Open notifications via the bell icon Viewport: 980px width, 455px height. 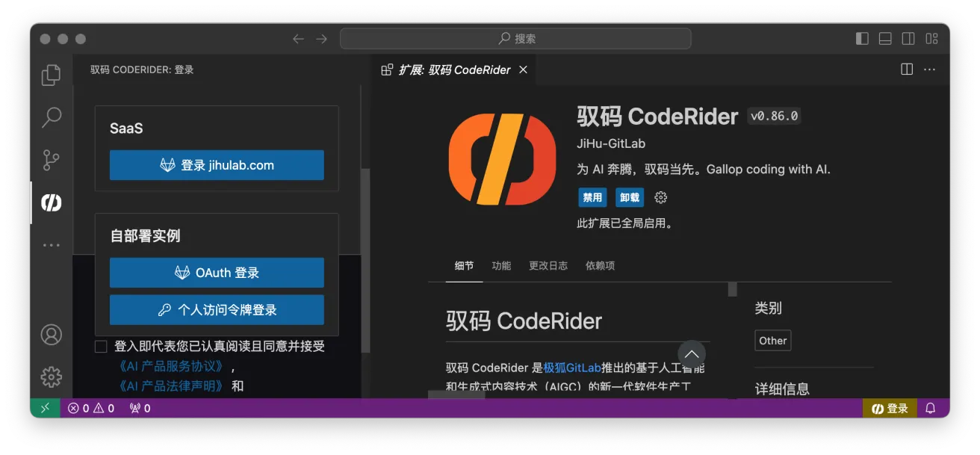(x=930, y=408)
